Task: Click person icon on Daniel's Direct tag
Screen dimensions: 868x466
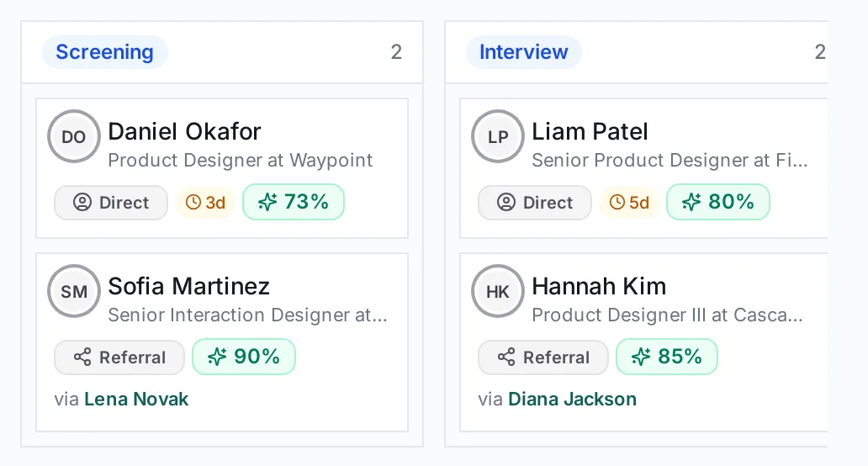Action: [82, 202]
